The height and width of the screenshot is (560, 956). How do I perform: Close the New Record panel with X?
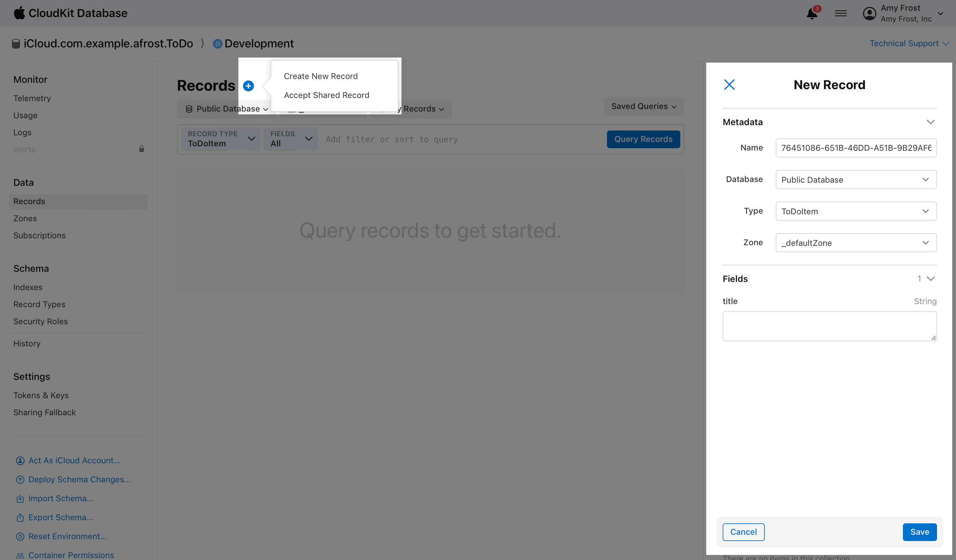(729, 85)
